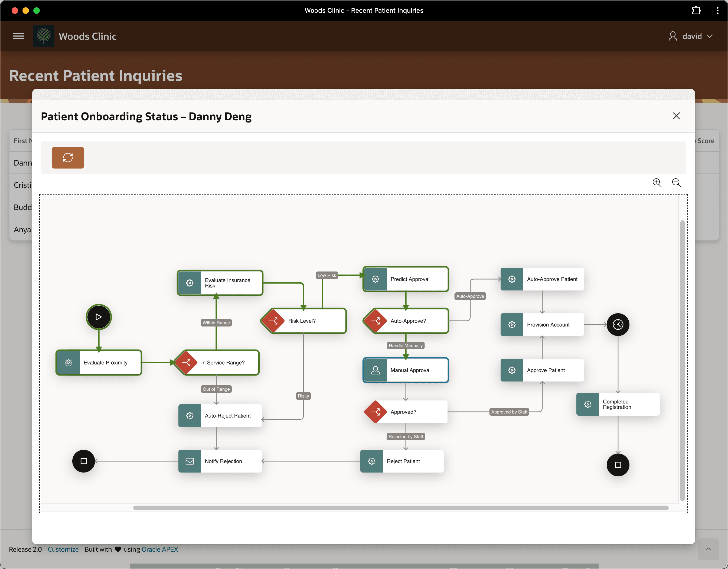Select the Predict Approval gear icon
Viewport: 728px width, 569px height.
(376, 279)
